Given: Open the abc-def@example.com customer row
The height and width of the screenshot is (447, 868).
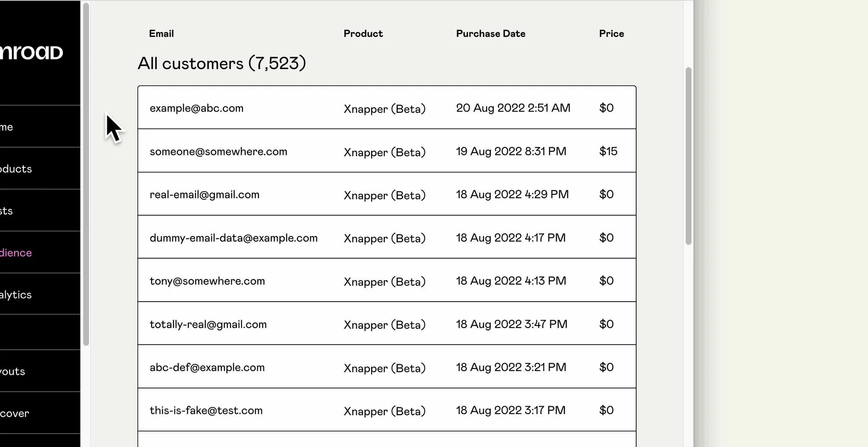Looking at the screenshot, I should click(x=387, y=367).
